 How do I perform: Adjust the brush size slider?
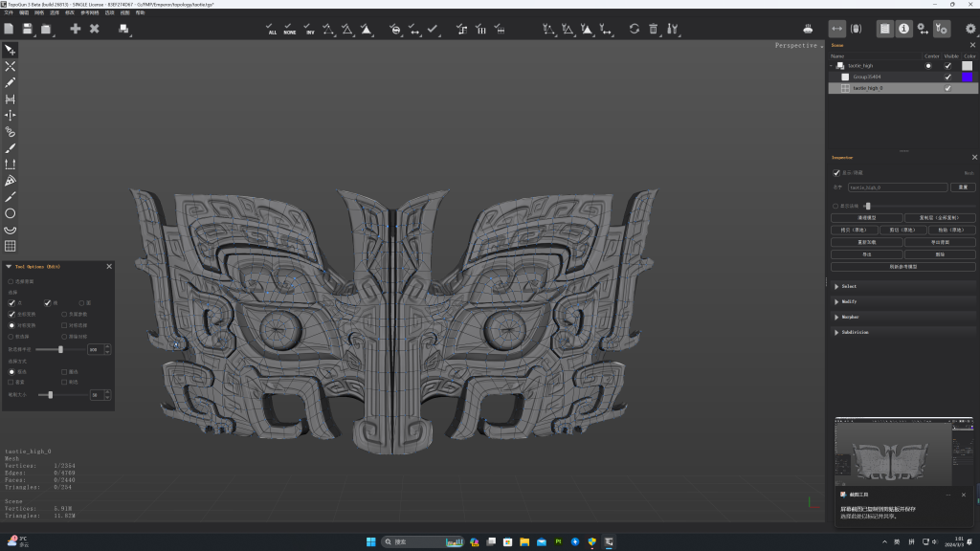tap(51, 395)
